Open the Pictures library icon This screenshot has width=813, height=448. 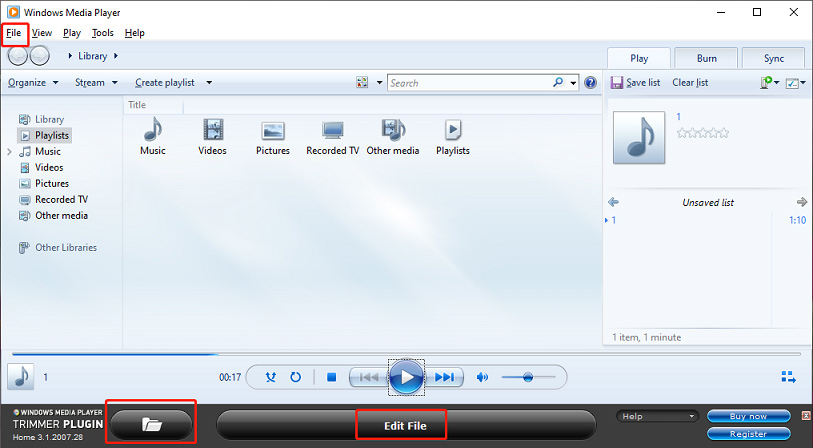273,136
